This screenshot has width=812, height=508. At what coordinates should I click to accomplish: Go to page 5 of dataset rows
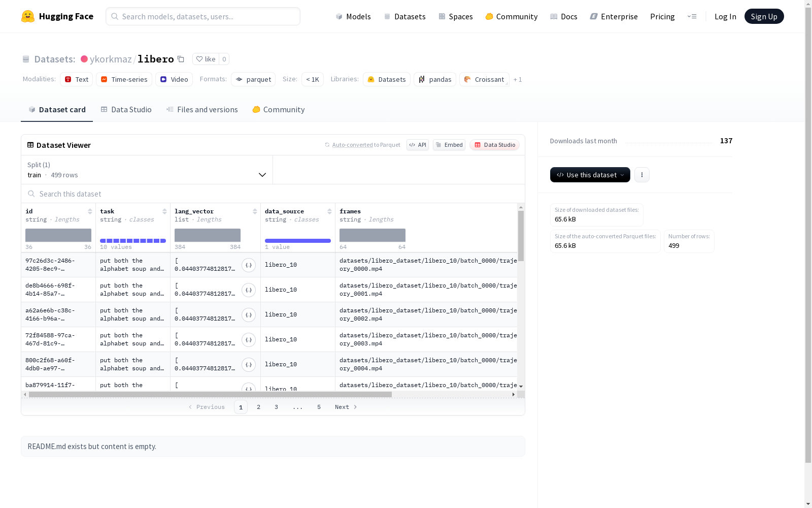319,407
